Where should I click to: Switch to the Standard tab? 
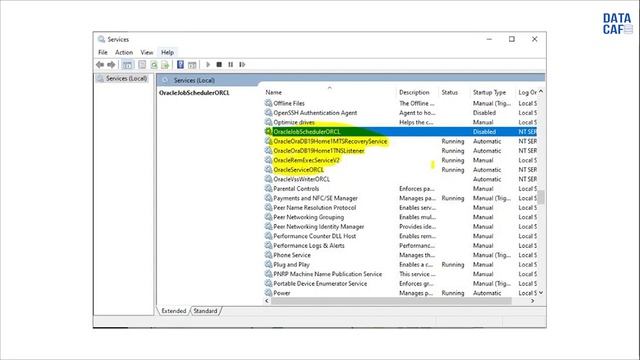(205, 311)
